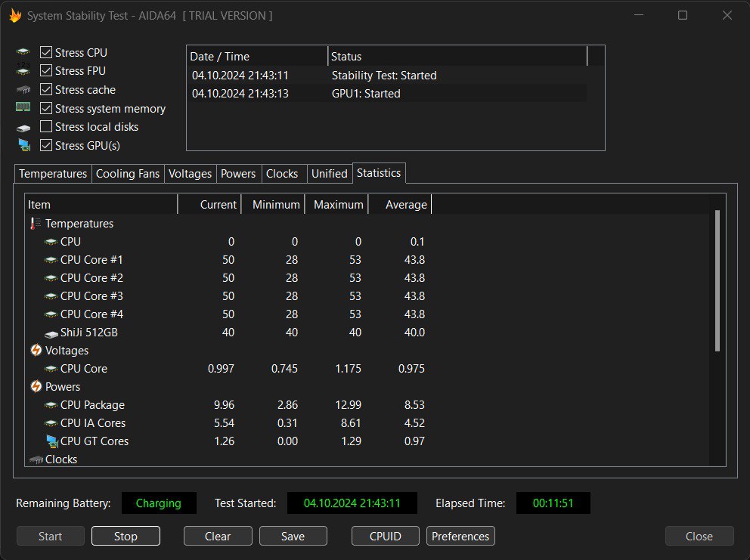The width and height of the screenshot is (750, 560).
Task: Click the bottom Close button
Action: coord(699,536)
